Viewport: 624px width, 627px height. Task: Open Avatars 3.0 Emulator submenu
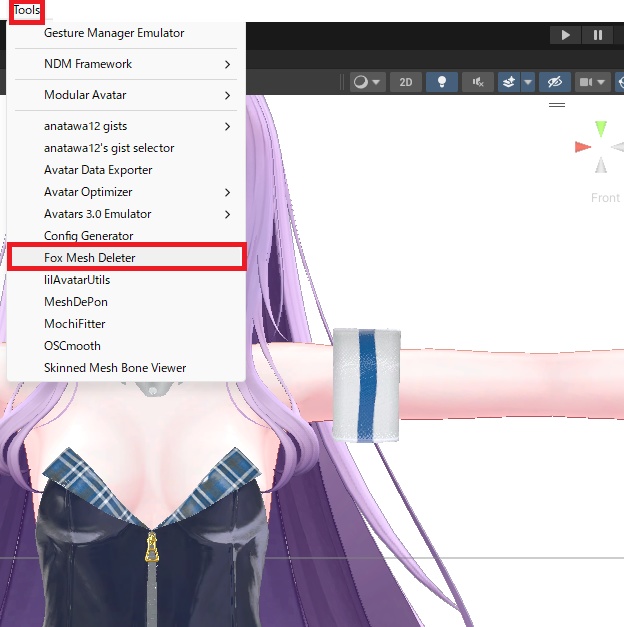click(x=126, y=214)
